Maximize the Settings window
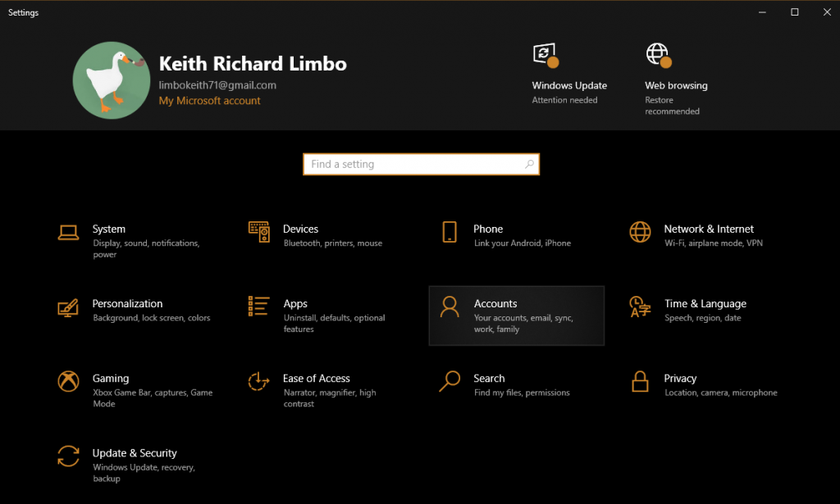The width and height of the screenshot is (840, 504). 794,12
